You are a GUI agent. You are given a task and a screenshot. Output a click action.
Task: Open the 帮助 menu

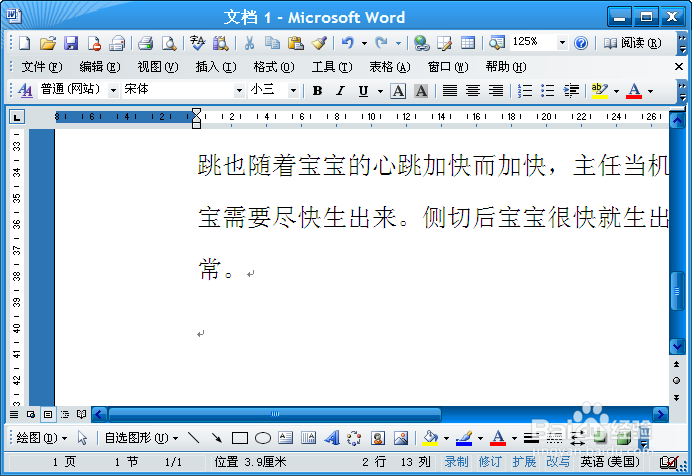(x=506, y=67)
